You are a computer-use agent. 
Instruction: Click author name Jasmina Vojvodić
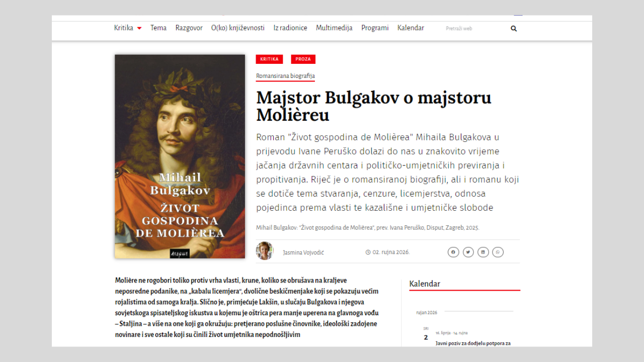tap(303, 252)
